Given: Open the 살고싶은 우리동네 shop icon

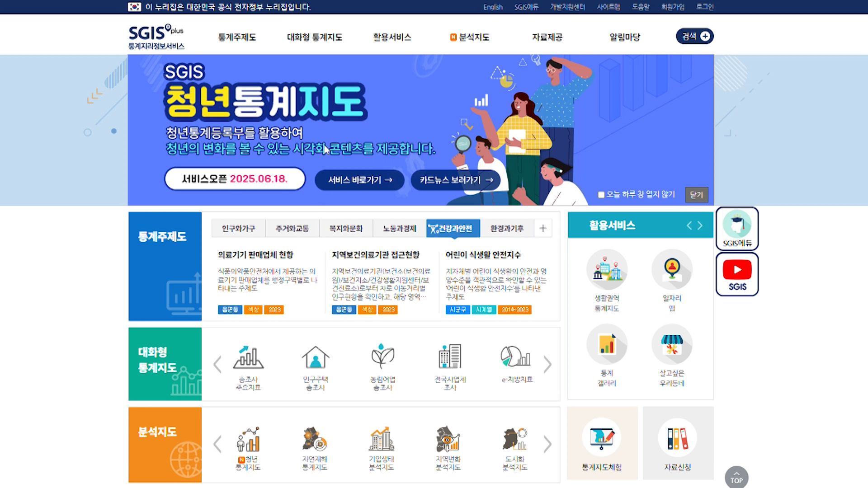Looking at the screenshot, I should coord(672,345).
